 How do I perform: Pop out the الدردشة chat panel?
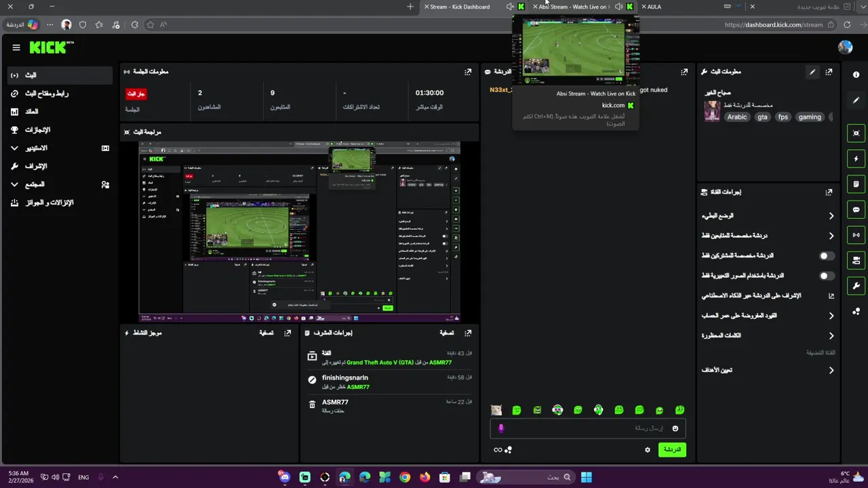[x=684, y=72]
